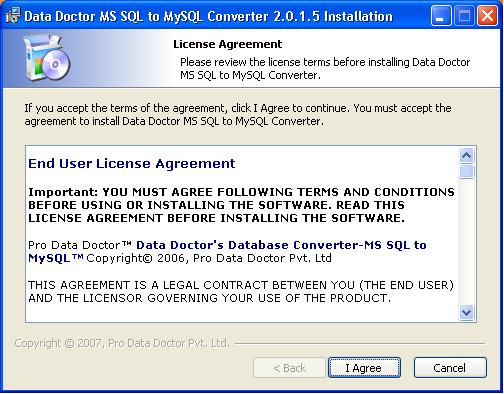Click the installer icon in title bar
504x394 pixels.
[13, 16]
